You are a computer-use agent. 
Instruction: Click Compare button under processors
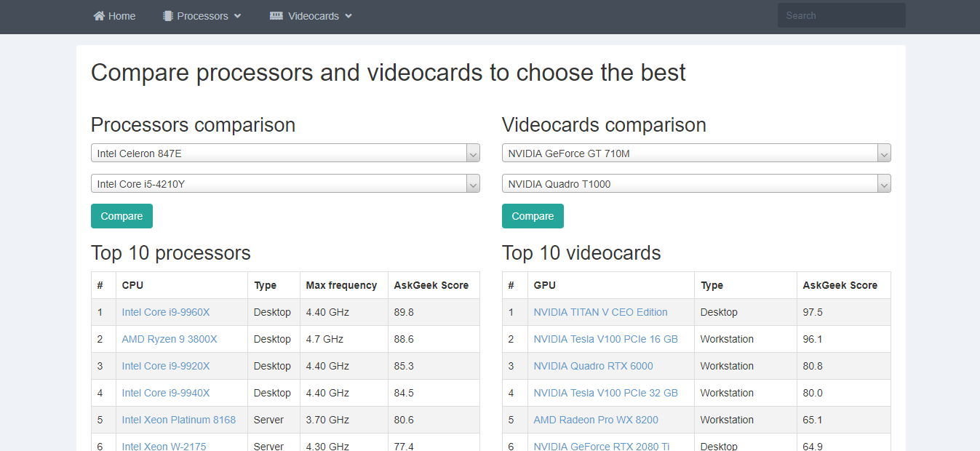click(x=121, y=216)
